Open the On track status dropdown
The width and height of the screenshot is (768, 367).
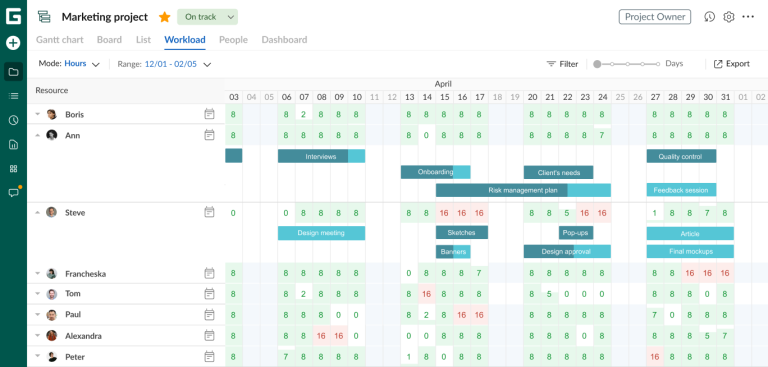tap(207, 17)
